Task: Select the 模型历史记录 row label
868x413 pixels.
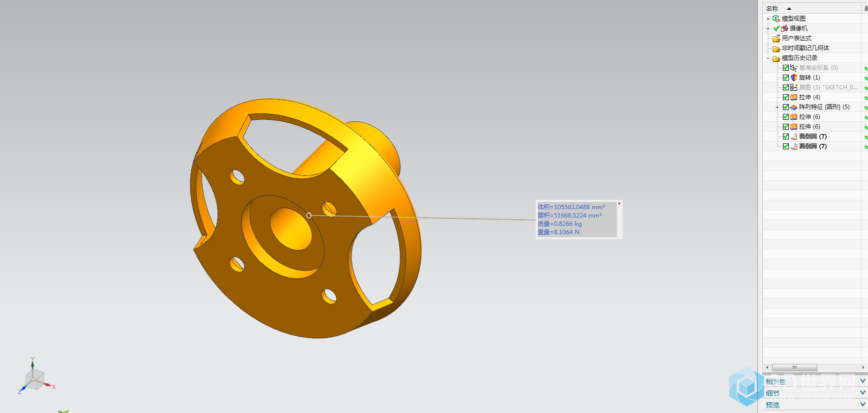Action: (800, 58)
